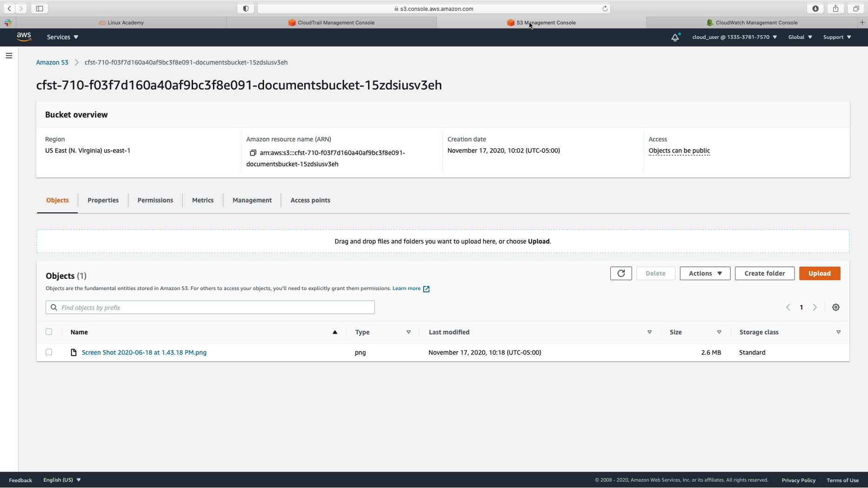Show the Safari sidebar
The image size is (868, 488).
[40, 8]
